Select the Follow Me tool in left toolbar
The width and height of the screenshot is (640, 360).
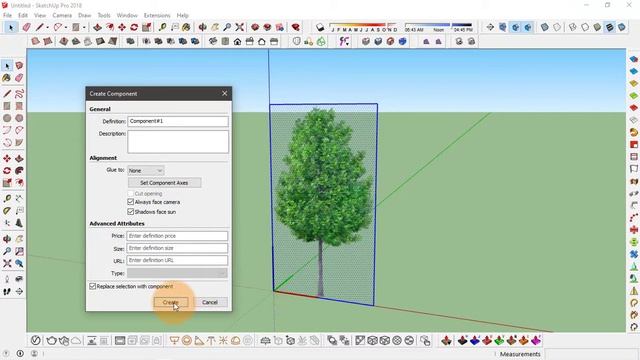[19, 171]
